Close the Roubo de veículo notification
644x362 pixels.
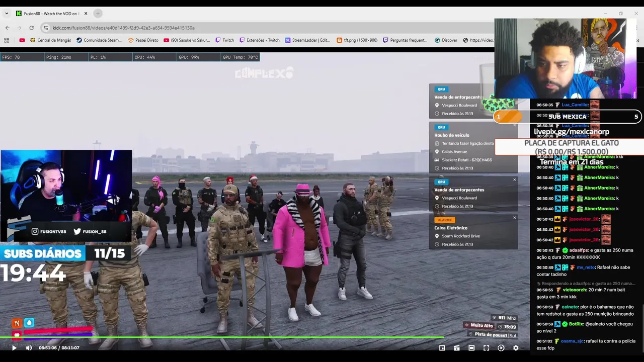click(514, 125)
